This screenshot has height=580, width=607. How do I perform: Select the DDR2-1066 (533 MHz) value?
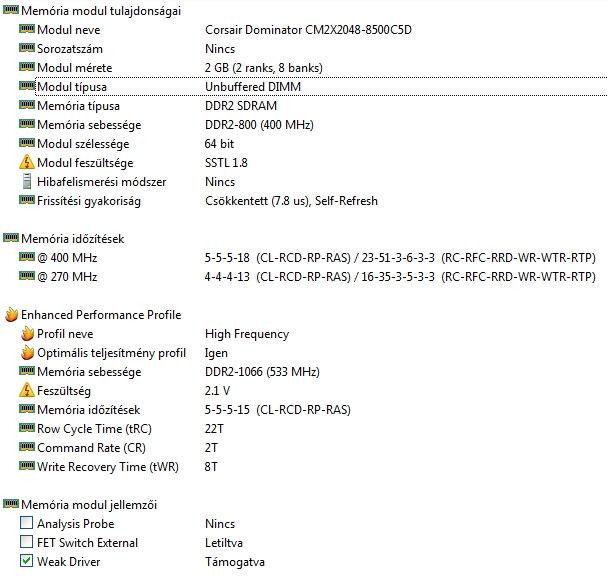click(x=262, y=372)
